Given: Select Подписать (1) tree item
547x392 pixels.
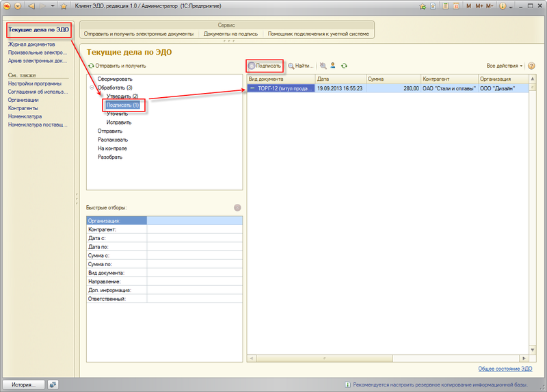Looking at the screenshot, I should pyautogui.click(x=123, y=105).
